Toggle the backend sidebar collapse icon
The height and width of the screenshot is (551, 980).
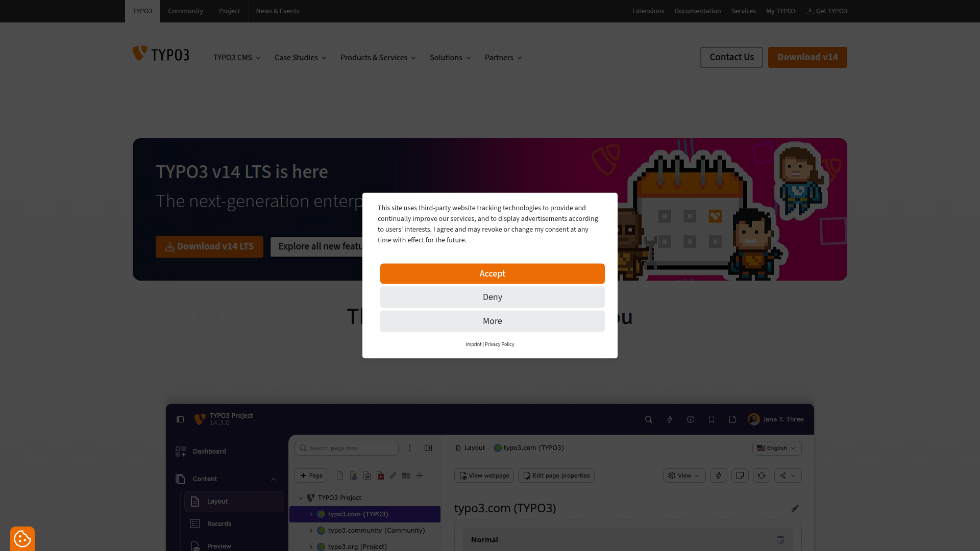[x=180, y=419]
